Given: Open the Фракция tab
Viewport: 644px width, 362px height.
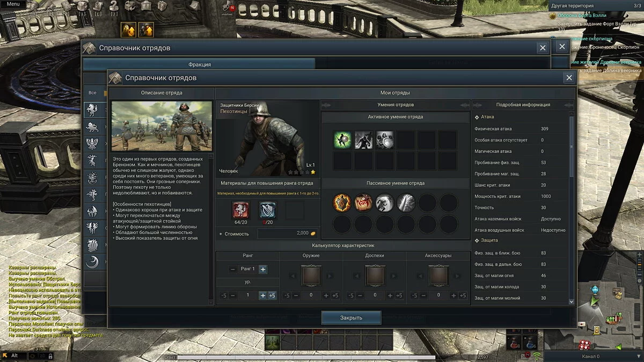Looking at the screenshot, I should pos(199,64).
